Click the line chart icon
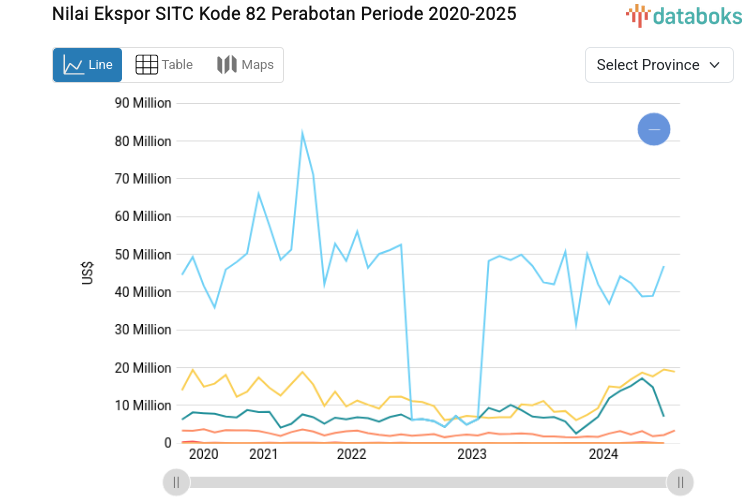 click(x=73, y=65)
